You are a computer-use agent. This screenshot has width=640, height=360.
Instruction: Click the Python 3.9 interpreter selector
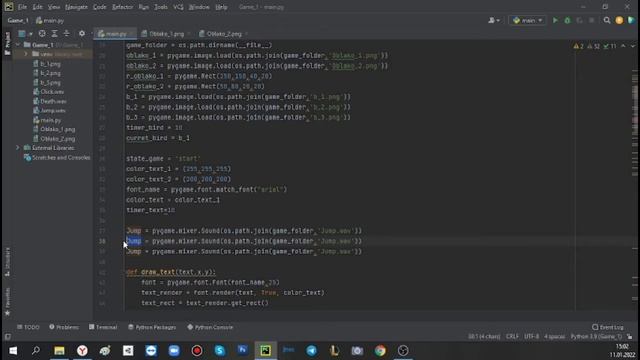596,337
